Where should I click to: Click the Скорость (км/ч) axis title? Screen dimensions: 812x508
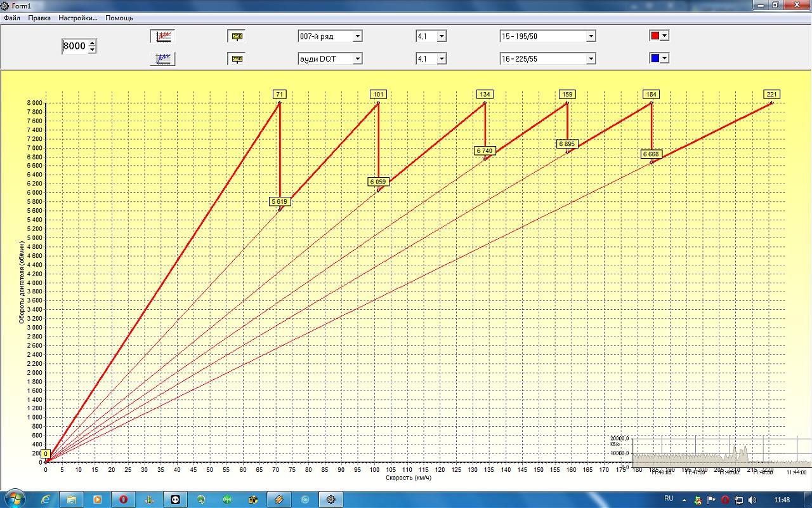409,478
